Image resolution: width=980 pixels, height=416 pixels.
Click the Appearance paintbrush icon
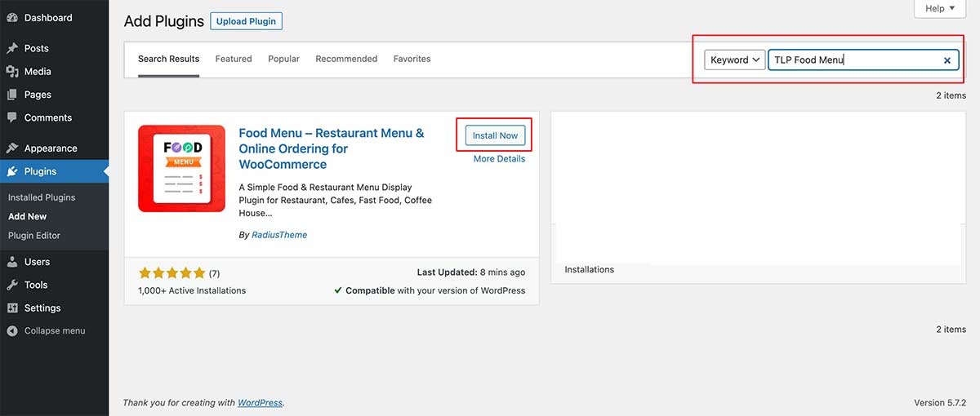(12, 148)
